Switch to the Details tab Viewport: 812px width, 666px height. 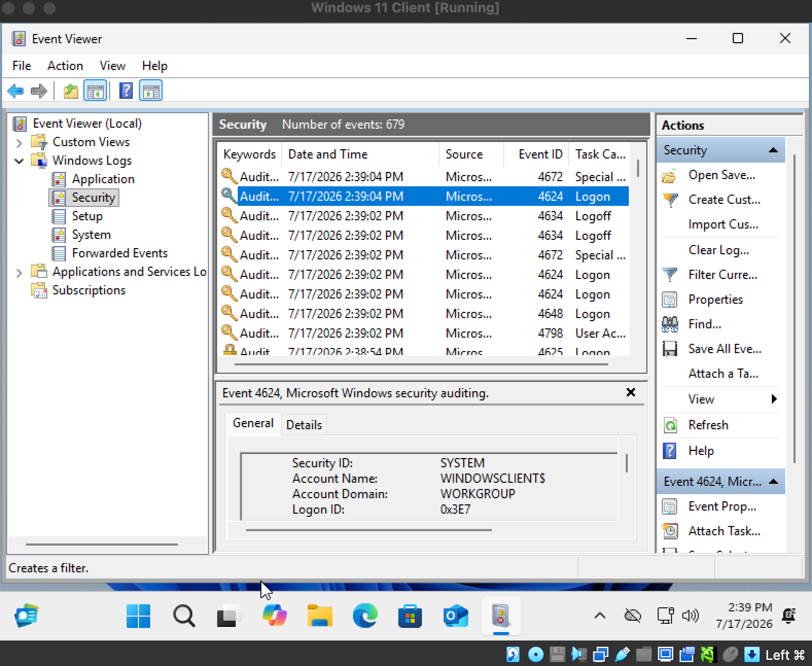pos(304,425)
